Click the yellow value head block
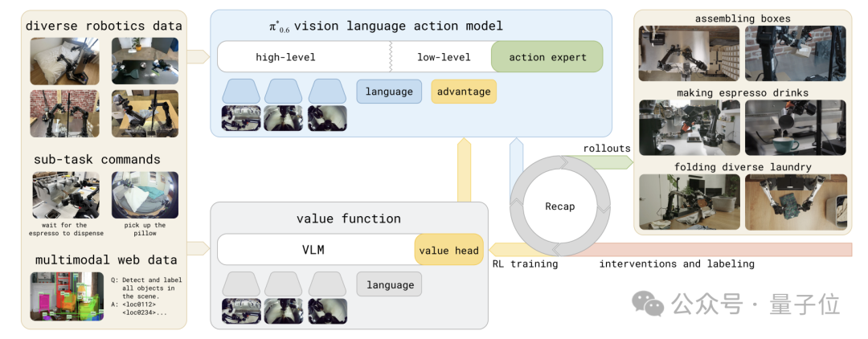The image size is (868, 339). 449,250
